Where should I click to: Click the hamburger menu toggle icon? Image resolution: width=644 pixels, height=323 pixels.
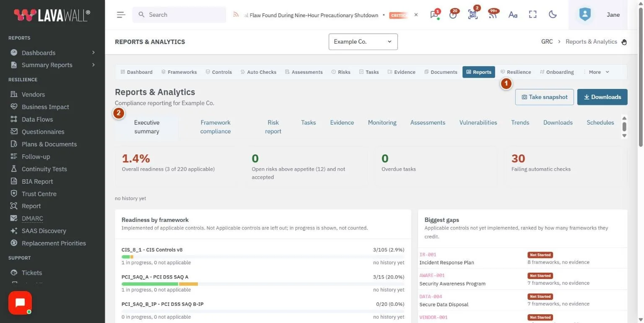pyautogui.click(x=121, y=15)
